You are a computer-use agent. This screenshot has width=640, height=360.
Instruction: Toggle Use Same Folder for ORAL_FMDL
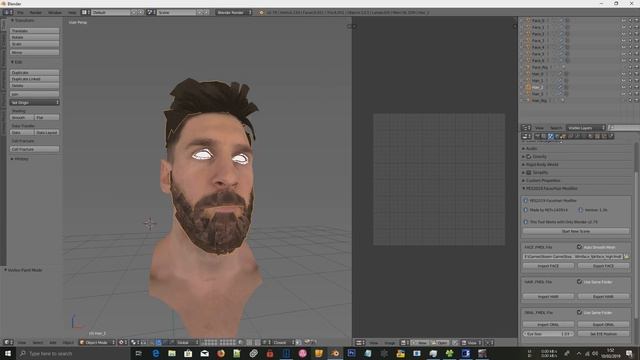tap(579, 312)
